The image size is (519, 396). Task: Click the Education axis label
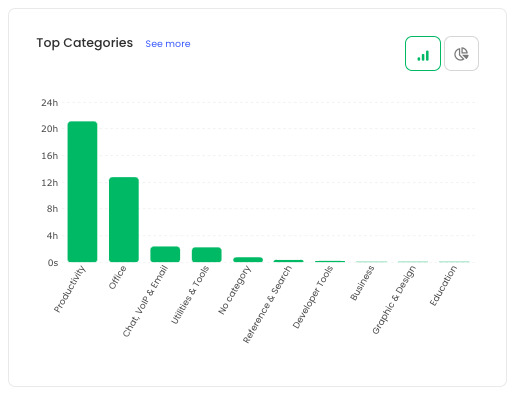coord(443,286)
